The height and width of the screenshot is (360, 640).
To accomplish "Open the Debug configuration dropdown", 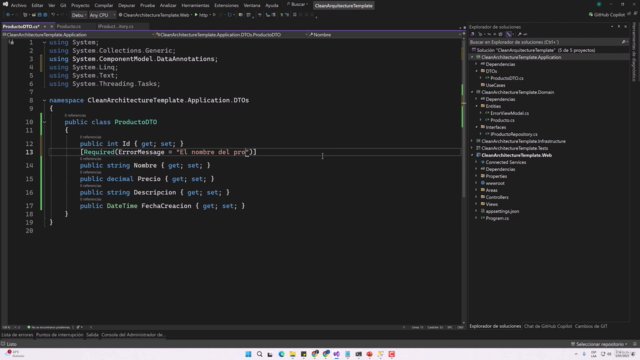I will pos(79,15).
